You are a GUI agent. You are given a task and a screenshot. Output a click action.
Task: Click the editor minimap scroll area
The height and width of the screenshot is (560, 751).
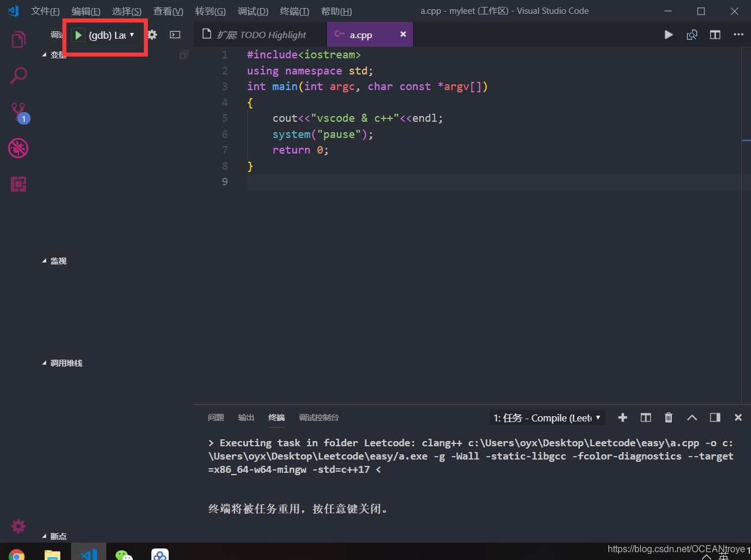[x=746, y=225]
